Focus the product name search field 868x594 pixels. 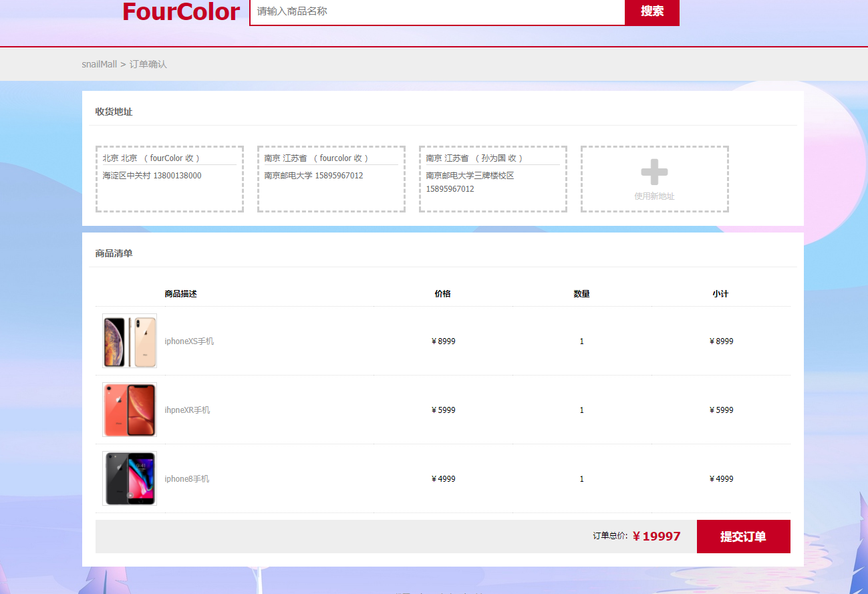[x=437, y=11]
